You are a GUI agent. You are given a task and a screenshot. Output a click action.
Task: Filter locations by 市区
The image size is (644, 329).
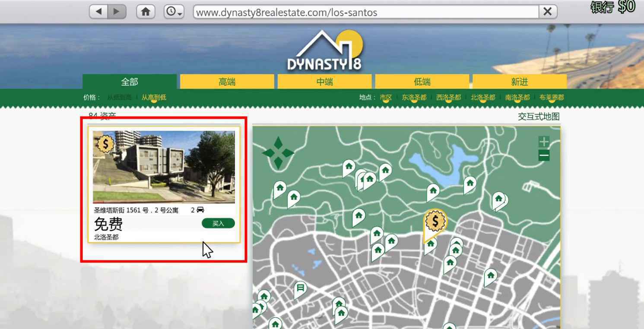(386, 98)
